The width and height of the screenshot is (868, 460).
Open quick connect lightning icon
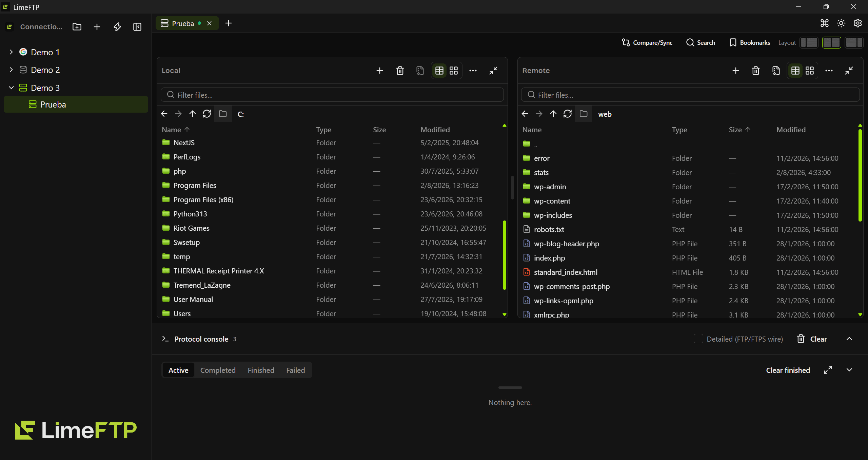[117, 27]
